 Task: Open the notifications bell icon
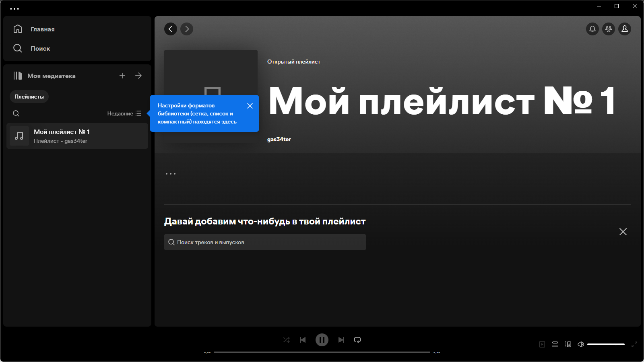(592, 29)
